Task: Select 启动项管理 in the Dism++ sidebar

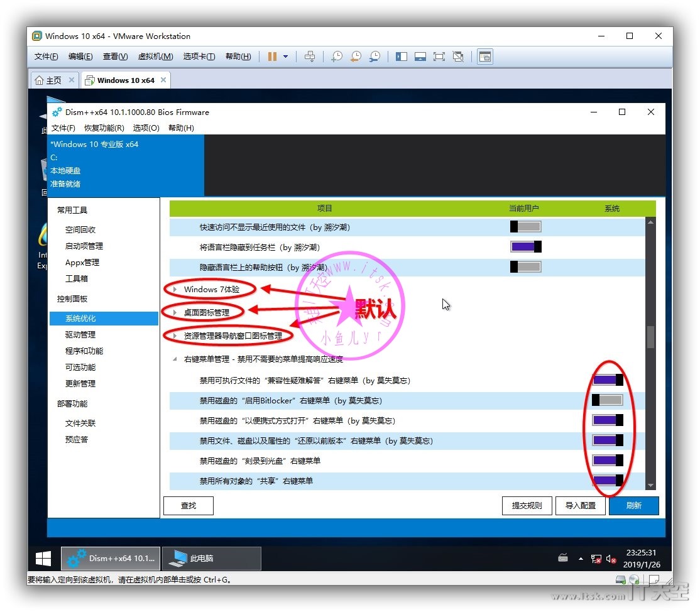Action: point(84,246)
